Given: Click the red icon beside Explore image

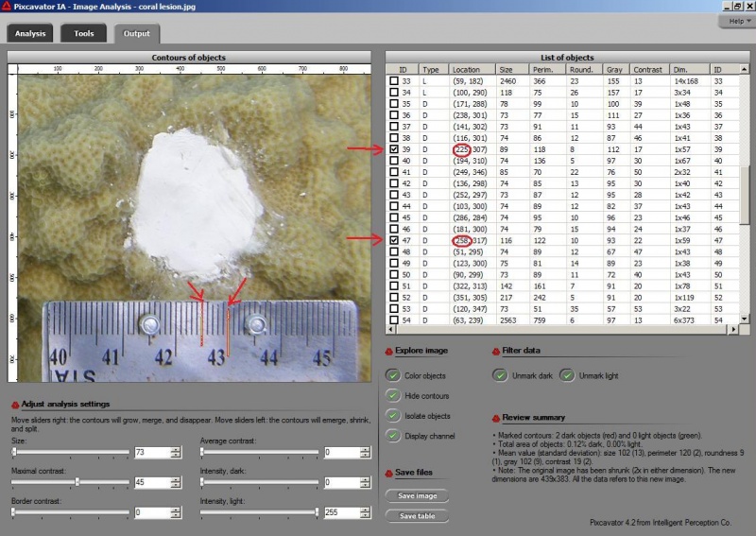Looking at the screenshot, I should point(389,352).
